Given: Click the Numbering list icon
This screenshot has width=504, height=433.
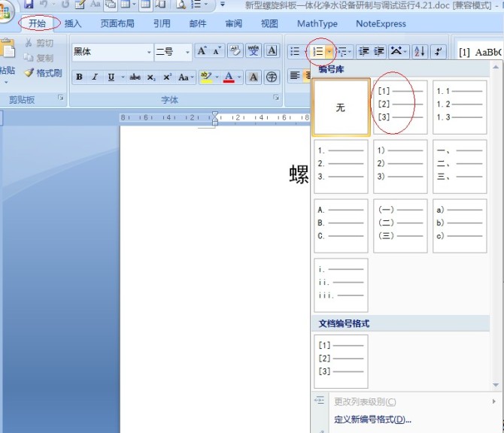Looking at the screenshot, I should coord(318,51).
